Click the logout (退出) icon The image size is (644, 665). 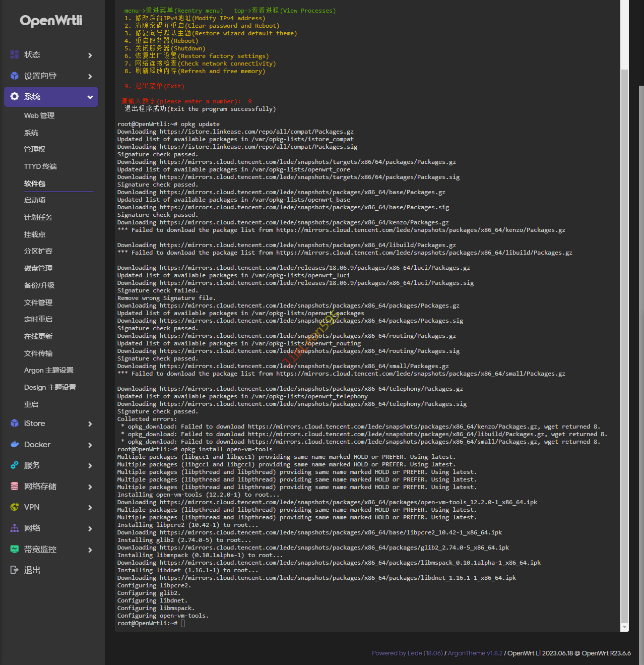15,570
